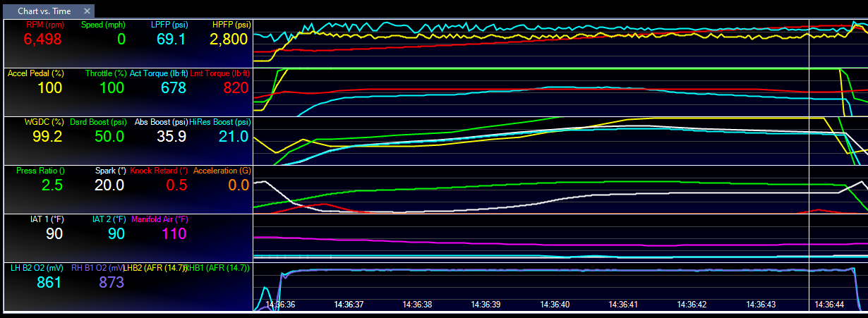This screenshot has height=318, width=868.
Task: Select the HPFP (psi) channel label
Action: click(x=231, y=25)
